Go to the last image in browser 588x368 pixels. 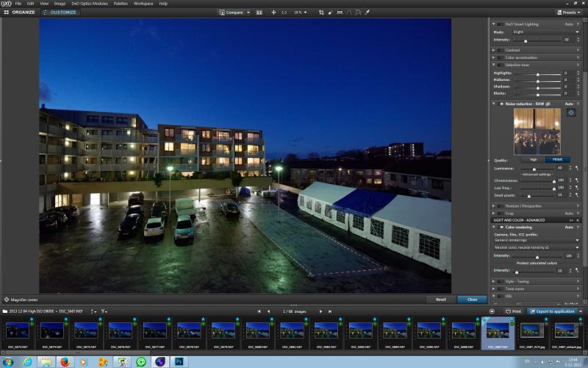tap(330, 311)
